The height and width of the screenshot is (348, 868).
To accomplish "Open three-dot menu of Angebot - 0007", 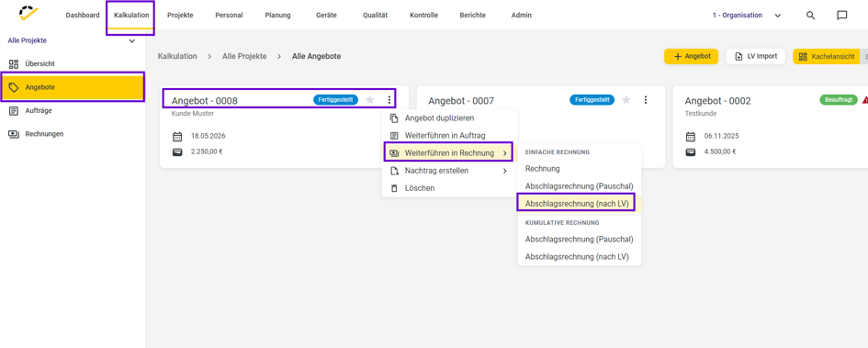I will pyautogui.click(x=646, y=99).
